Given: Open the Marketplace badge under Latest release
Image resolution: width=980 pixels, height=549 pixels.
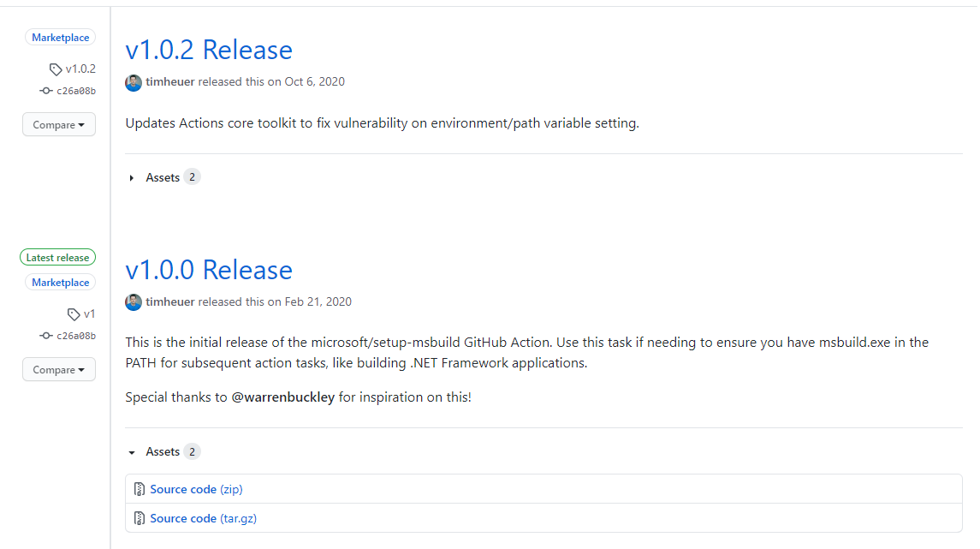Looking at the screenshot, I should click(x=60, y=282).
